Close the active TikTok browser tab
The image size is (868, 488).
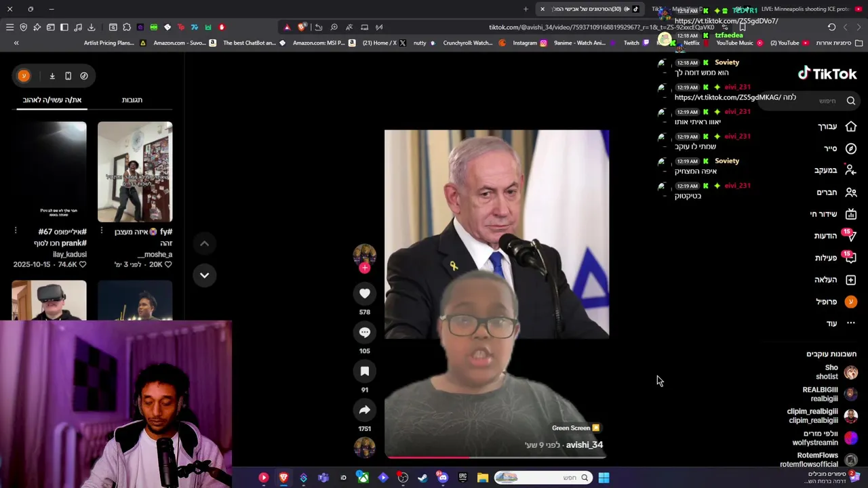point(542,9)
